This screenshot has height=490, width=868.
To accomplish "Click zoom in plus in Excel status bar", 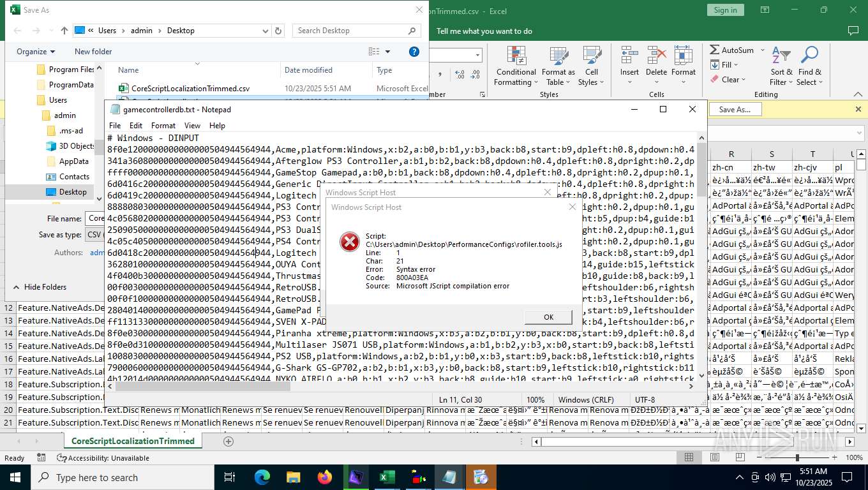I will [834, 457].
